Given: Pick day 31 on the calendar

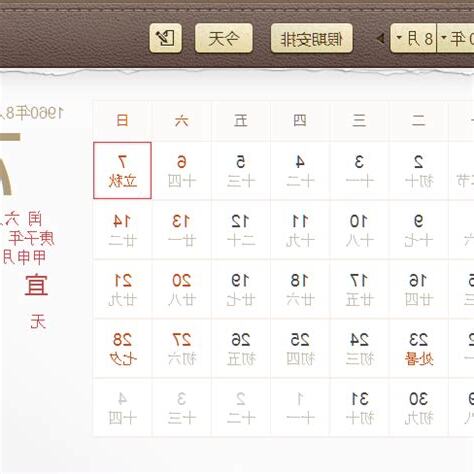Looking at the screenshot, I should point(359,407).
